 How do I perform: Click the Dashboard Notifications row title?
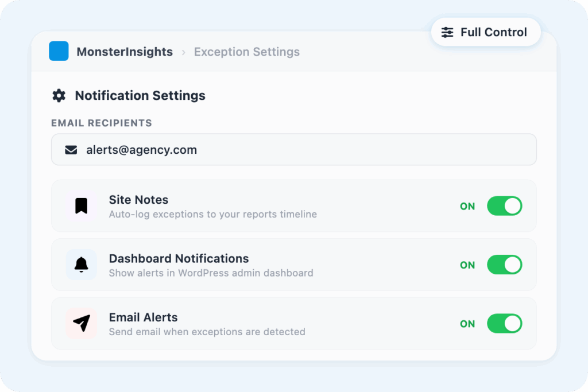179,258
